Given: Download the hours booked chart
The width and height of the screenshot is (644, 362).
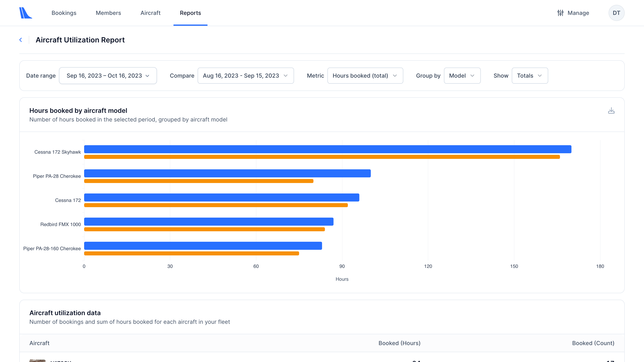Looking at the screenshot, I should pyautogui.click(x=611, y=111).
